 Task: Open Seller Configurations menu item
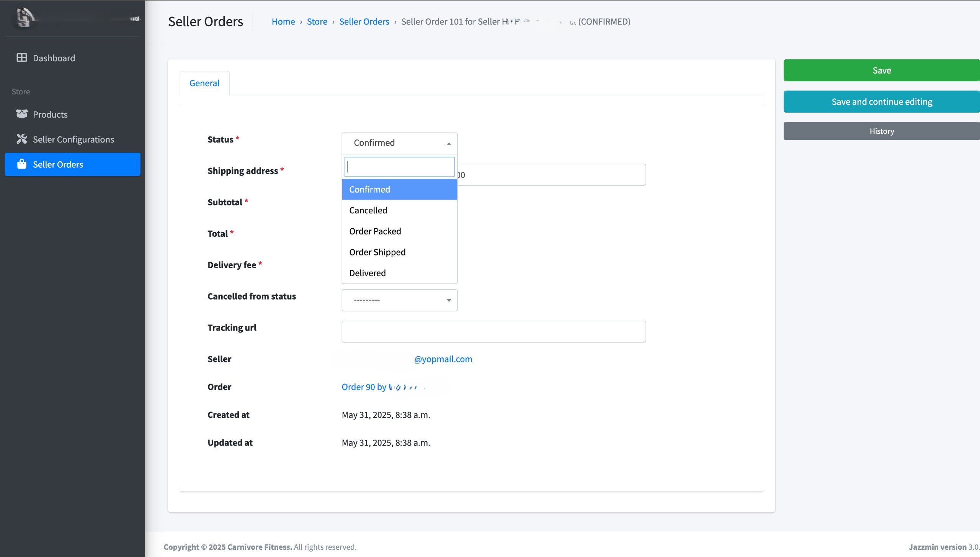pyautogui.click(x=72, y=139)
